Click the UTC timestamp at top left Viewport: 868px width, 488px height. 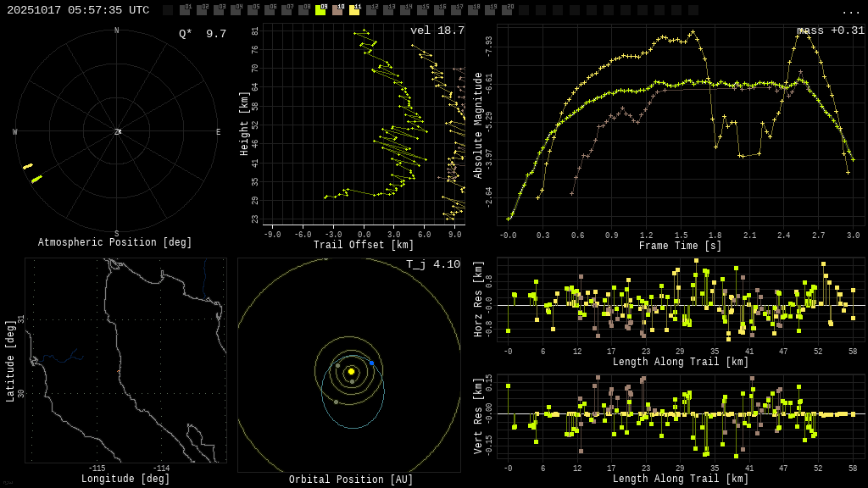(78, 10)
